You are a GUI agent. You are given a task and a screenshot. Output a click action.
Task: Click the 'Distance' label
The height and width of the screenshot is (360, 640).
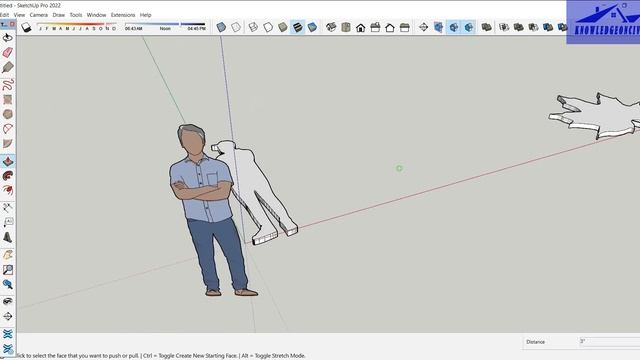pos(536,342)
